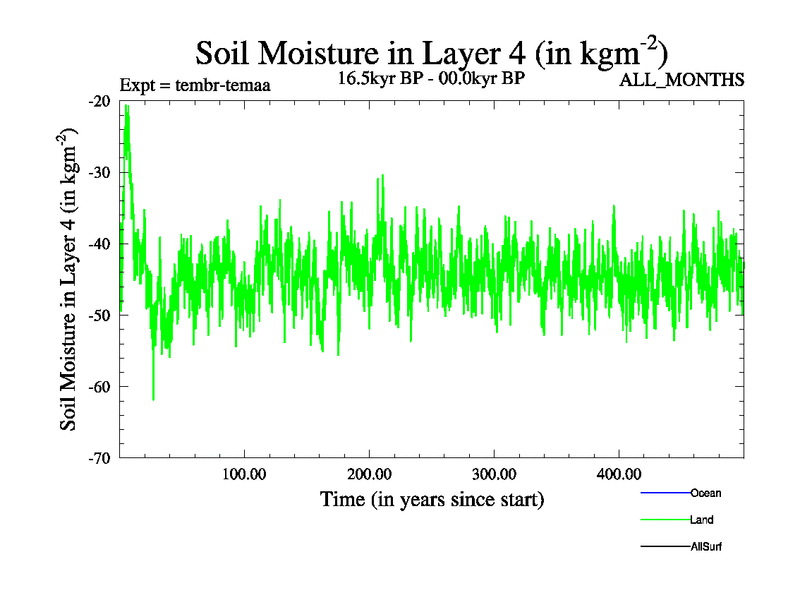Click the -70 y-axis tick label
The width and height of the screenshot is (800, 600).
point(98,458)
